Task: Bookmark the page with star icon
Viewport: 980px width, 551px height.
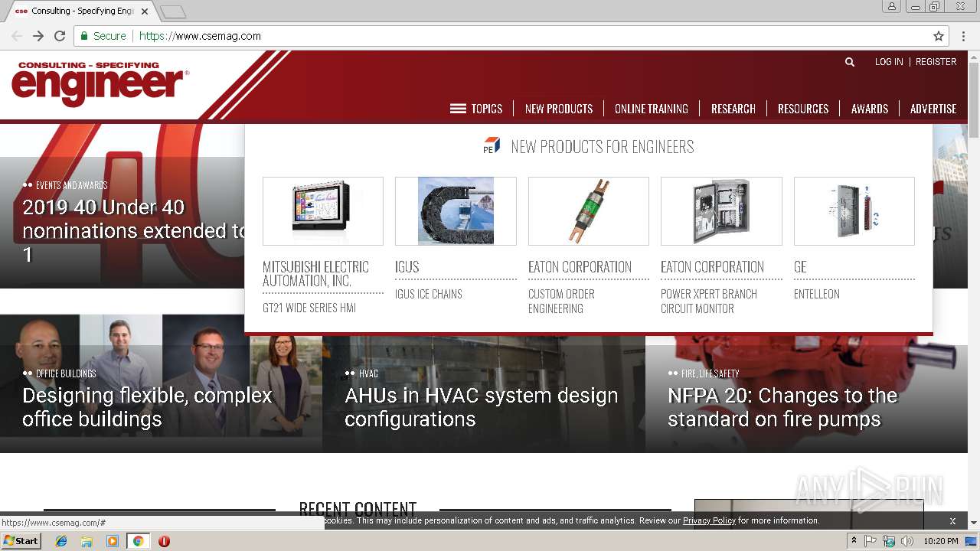Action: pos(939,36)
